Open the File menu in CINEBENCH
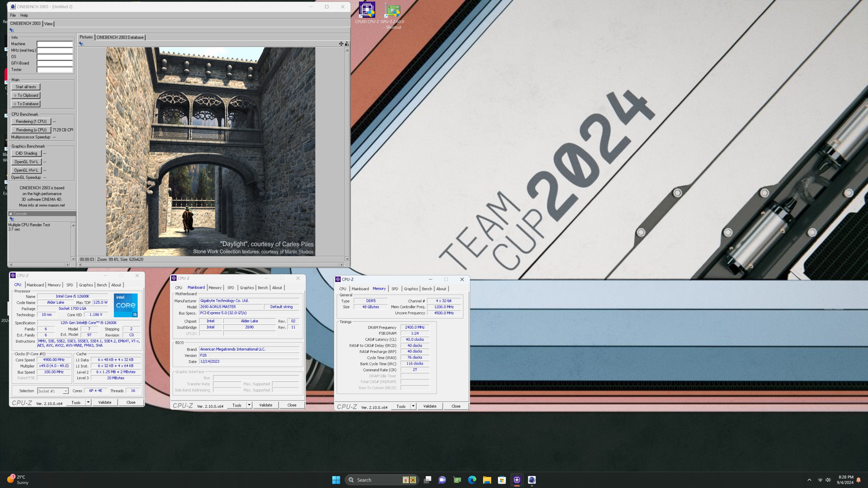The image size is (868, 488). (x=13, y=15)
